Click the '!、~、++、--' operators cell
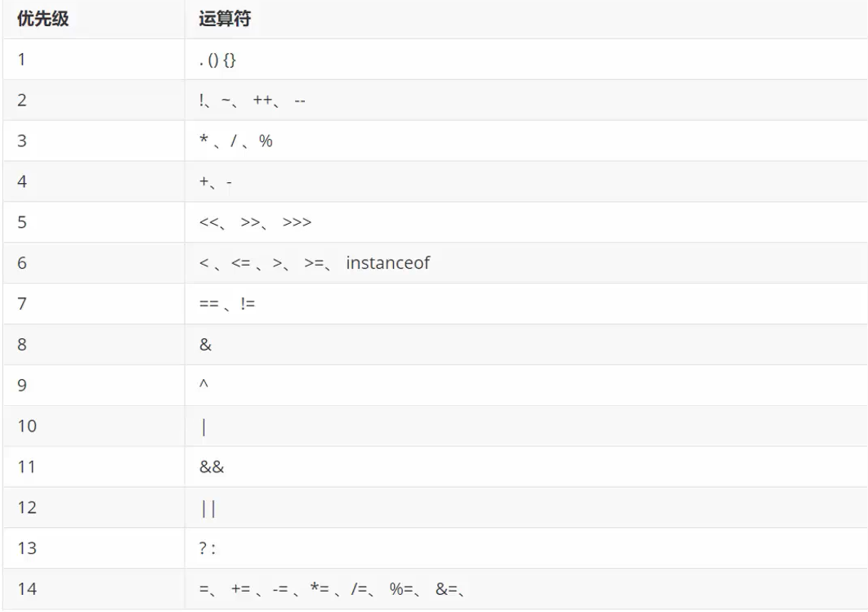Screen dimensions: 868x612 click(x=252, y=101)
